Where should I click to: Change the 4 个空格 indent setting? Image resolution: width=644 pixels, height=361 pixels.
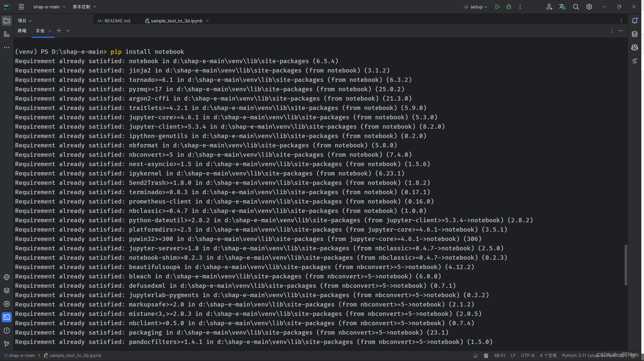pyautogui.click(x=548, y=356)
